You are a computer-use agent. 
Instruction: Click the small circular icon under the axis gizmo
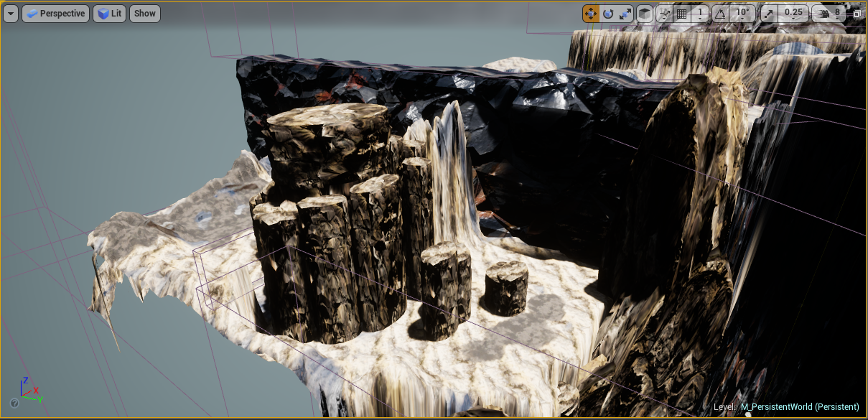click(x=14, y=403)
